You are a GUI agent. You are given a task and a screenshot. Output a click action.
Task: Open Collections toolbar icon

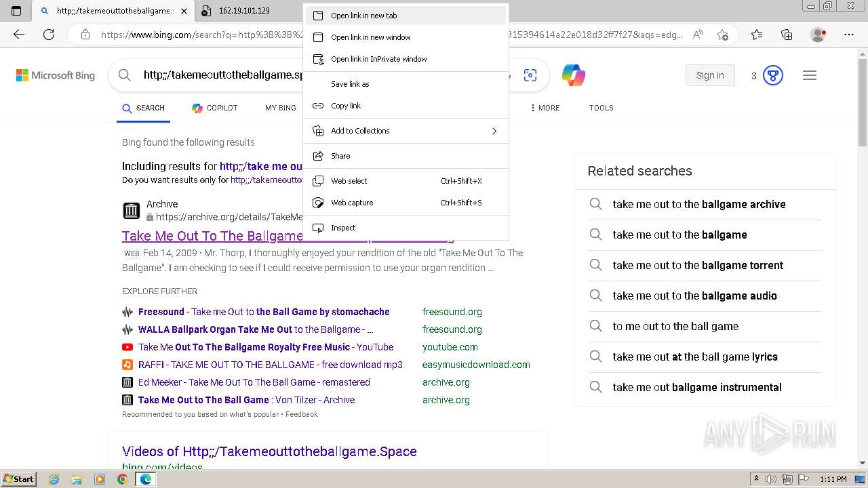(787, 35)
